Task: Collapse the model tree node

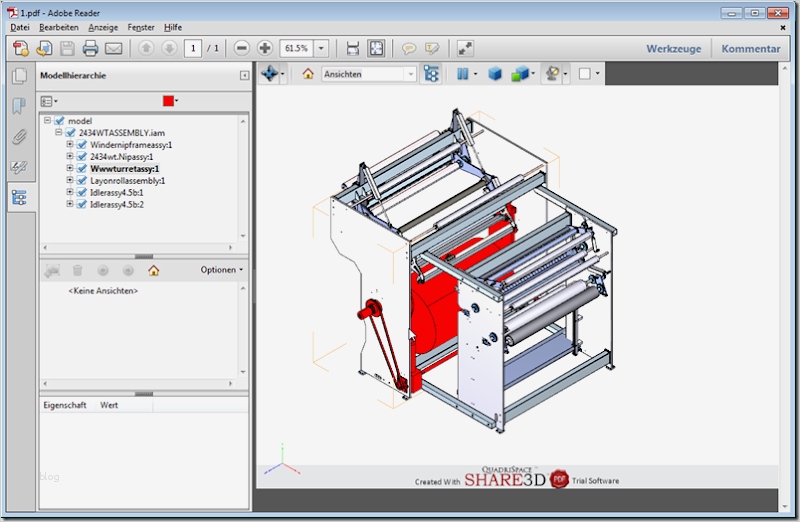Action: (47, 120)
